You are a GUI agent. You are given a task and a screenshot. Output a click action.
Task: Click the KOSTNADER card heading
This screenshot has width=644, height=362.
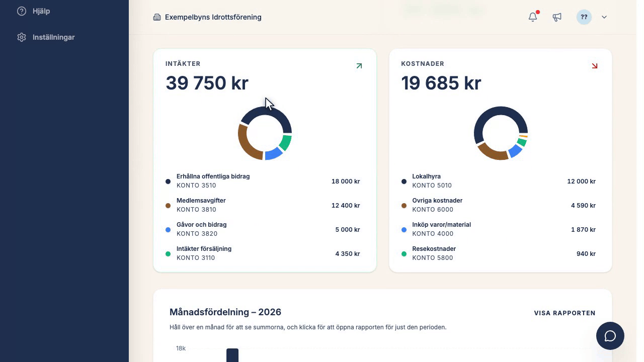point(423,64)
